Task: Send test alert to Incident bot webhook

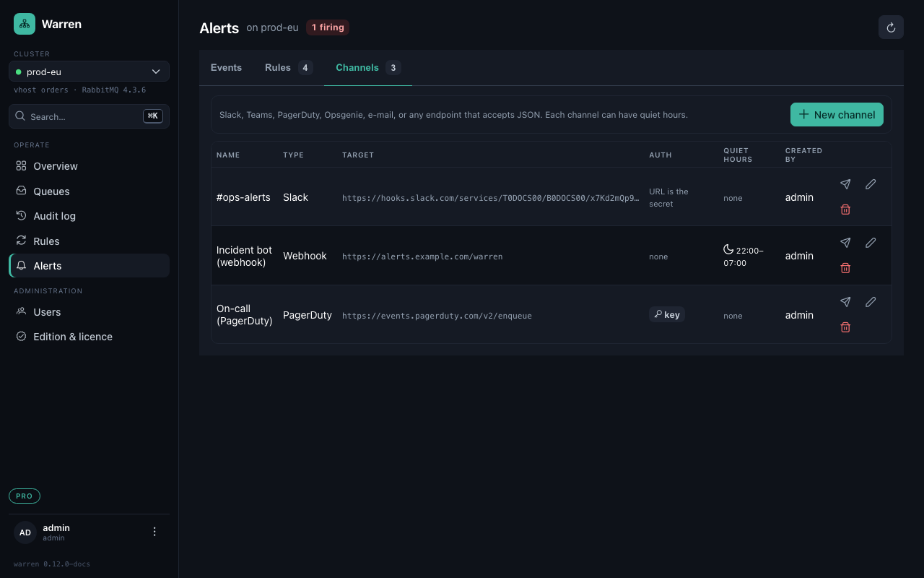Action: (x=845, y=243)
